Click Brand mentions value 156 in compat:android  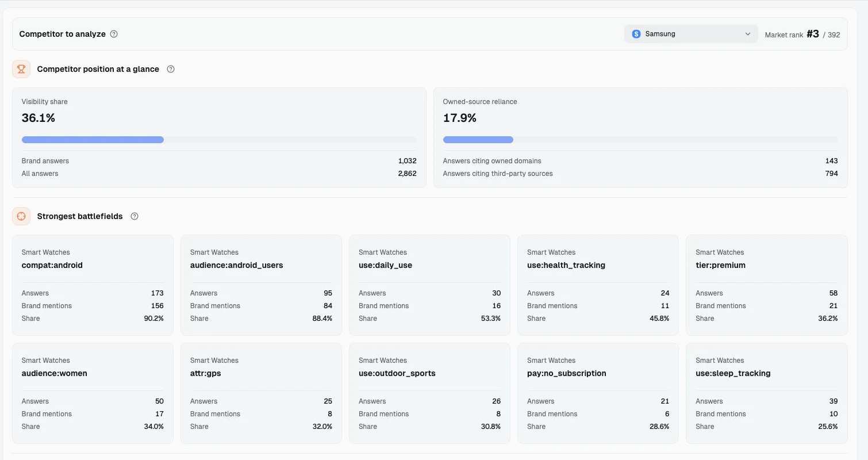click(157, 306)
